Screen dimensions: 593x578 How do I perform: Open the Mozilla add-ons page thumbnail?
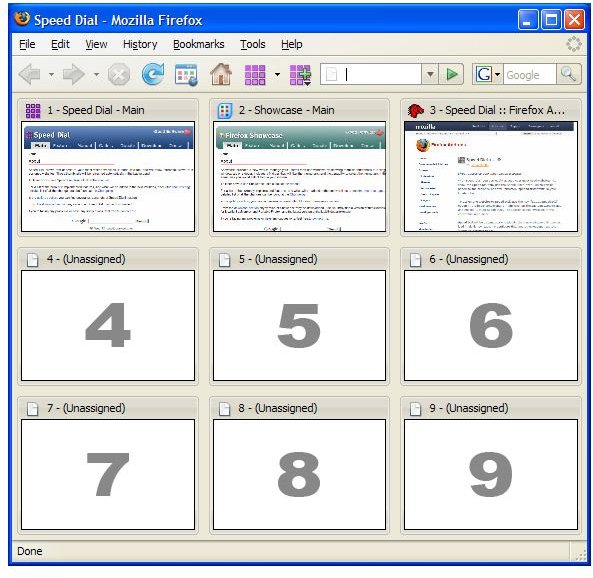pos(491,177)
